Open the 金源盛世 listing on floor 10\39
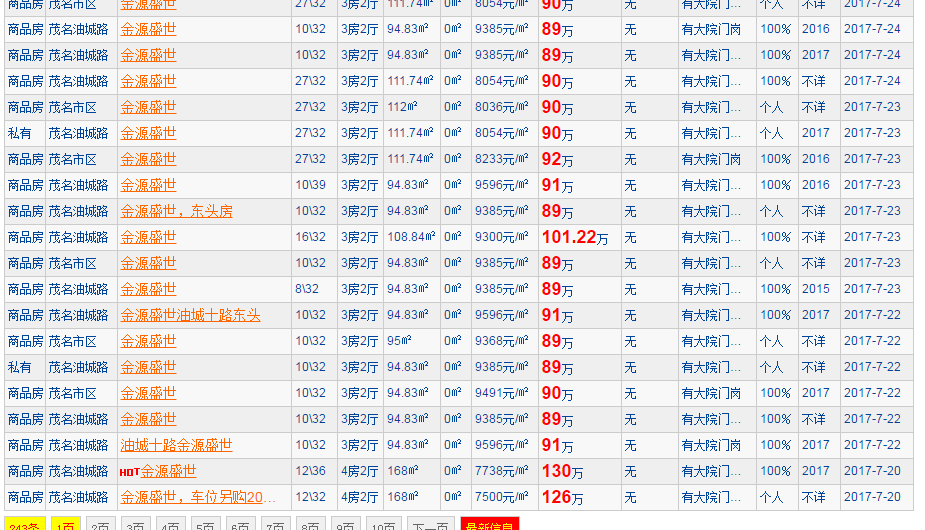Screen dimensions: 925x530 tap(148, 185)
